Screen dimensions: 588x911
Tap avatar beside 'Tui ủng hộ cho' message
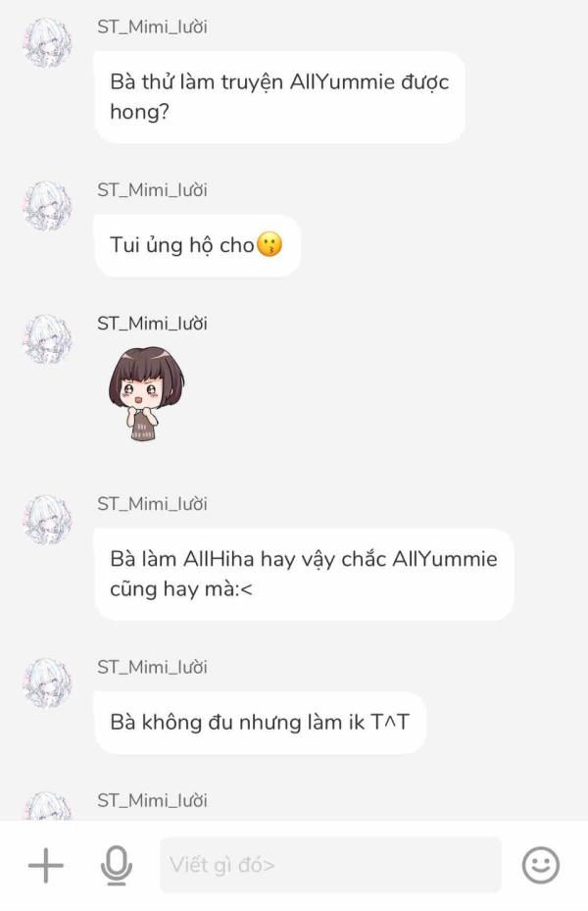point(47,206)
